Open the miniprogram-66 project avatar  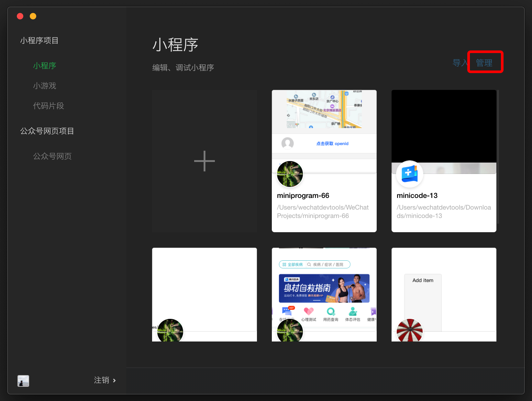(290, 174)
